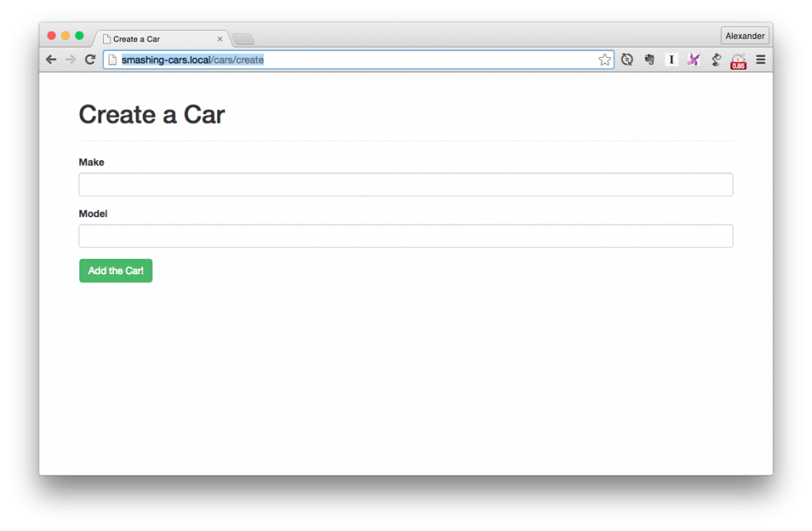Image resolution: width=812 pixels, height=531 pixels.
Task: Click inside the Model input field
Action: pos(405,235)
